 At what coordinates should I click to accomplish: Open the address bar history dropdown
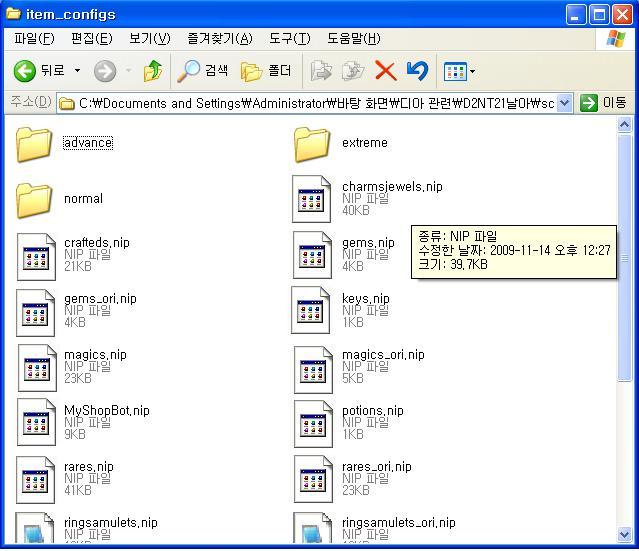click(x=564, y=103)
